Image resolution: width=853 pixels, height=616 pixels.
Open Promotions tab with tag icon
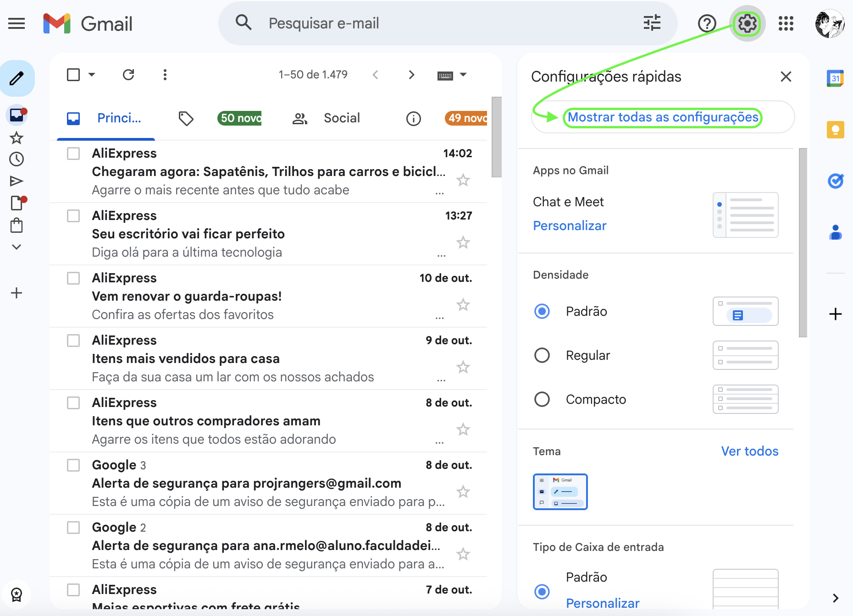coord(219,118)
